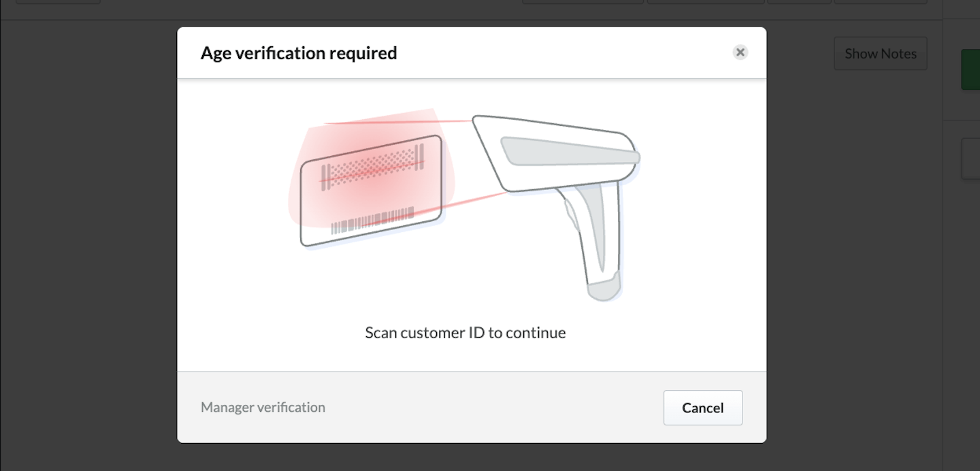980x471 pixels.
Task: Click the Cancel button
Action: pos(702,408)
